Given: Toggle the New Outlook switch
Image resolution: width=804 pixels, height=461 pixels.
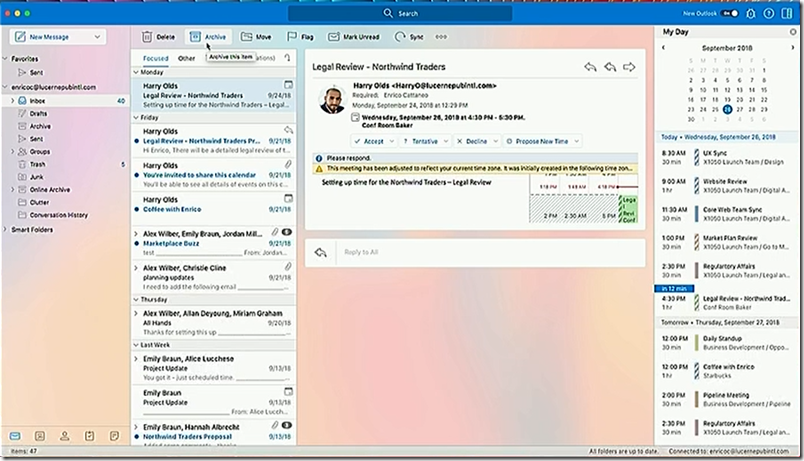Looking at the screenshot, I should coord(730,13).
